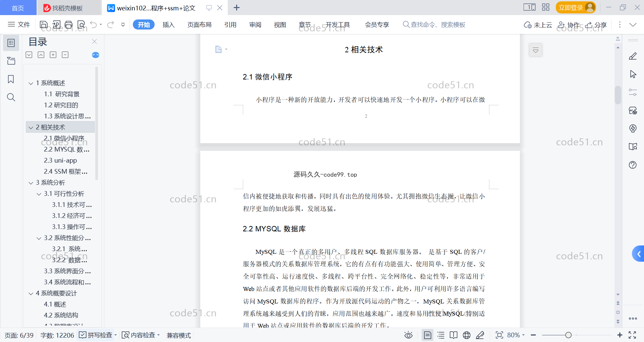Click 兼容模式 in status bar
Screen dimensions: 644x342
pos(179,335)
